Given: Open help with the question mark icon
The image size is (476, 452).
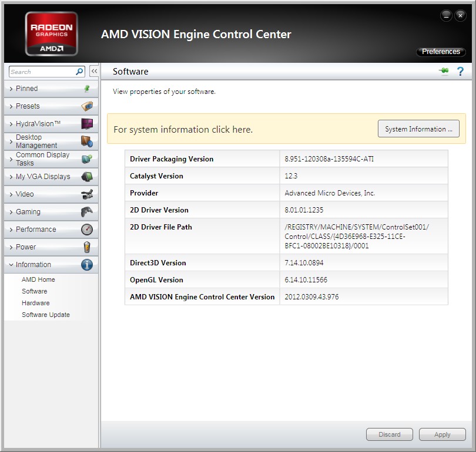Looking at the screenshot, I should point(460,71).
